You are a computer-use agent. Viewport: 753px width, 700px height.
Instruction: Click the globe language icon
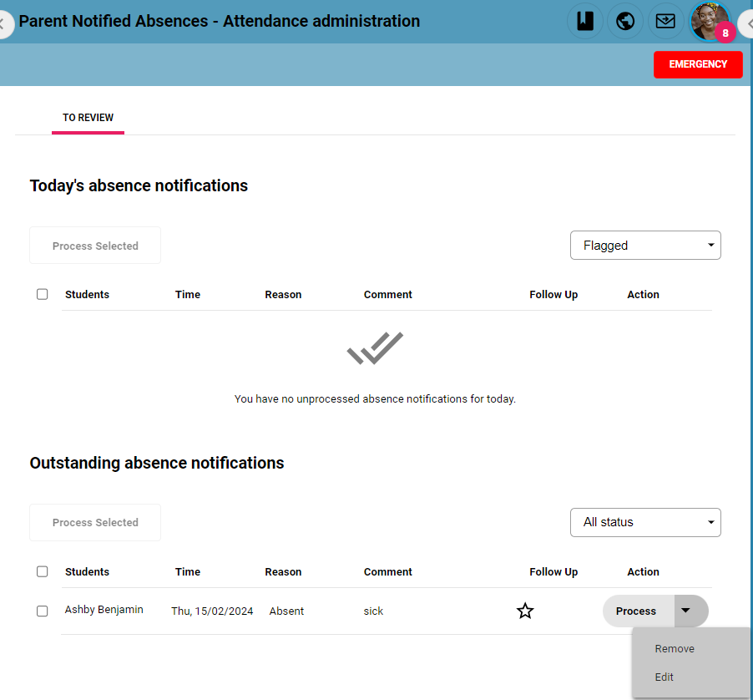click(x=625, y=21)
